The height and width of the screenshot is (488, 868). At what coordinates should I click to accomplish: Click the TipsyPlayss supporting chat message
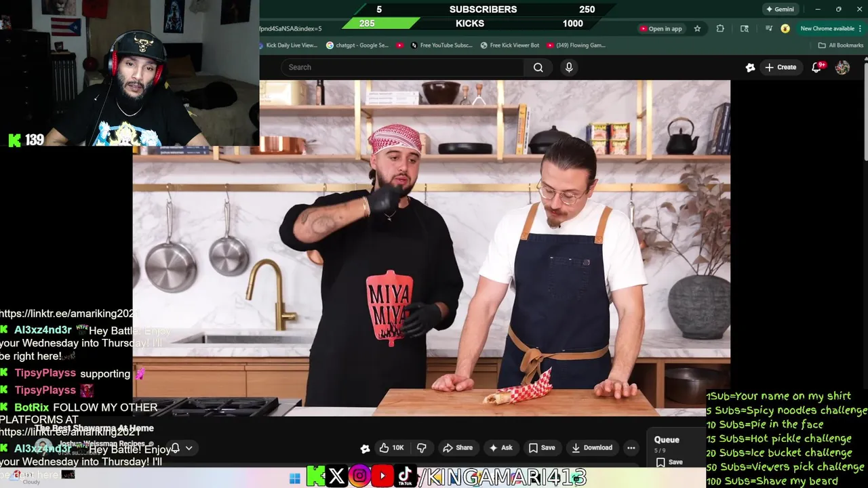[x=73, y=373]
